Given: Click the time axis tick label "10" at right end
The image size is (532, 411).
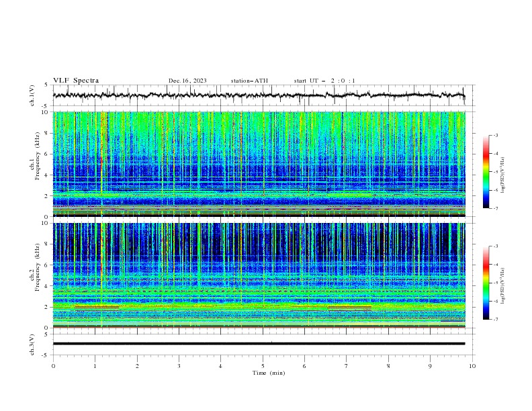Looking at the screenshot, I should coord(472,366).
